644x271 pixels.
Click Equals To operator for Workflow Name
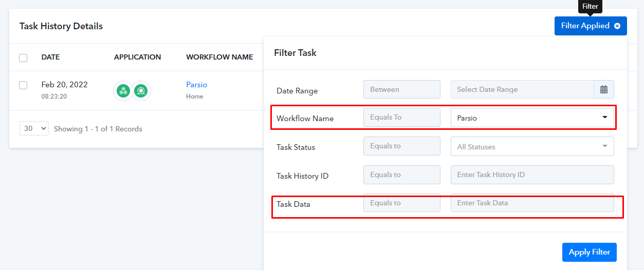click(402, 117)
